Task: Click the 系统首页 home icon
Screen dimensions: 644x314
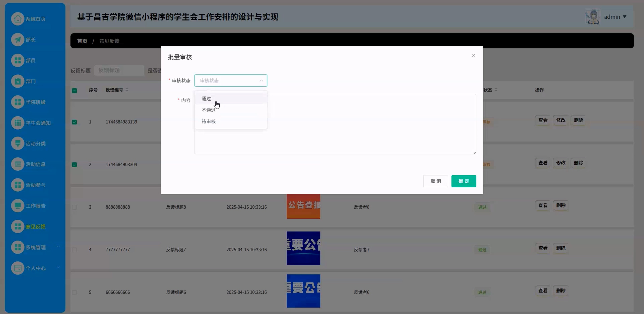Action: (x=18, y=19)
